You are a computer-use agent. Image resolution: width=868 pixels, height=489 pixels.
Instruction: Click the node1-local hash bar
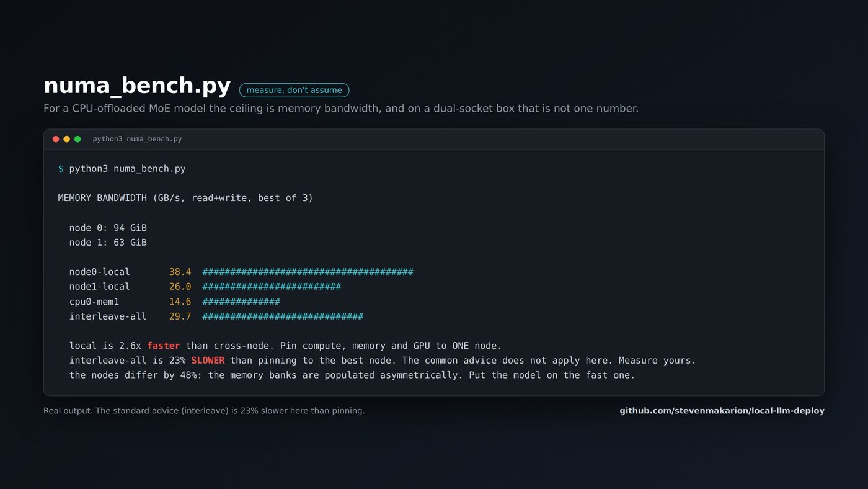(272, 287)
